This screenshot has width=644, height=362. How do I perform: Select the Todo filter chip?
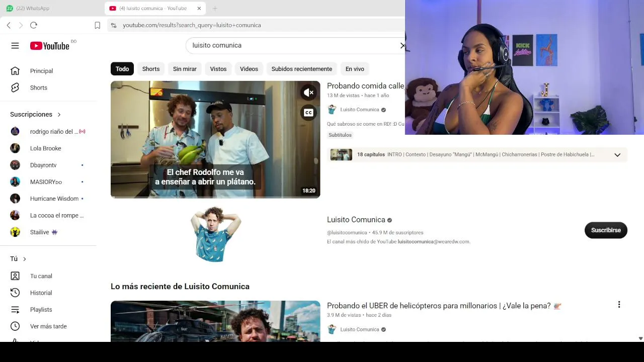click(122, 69)
